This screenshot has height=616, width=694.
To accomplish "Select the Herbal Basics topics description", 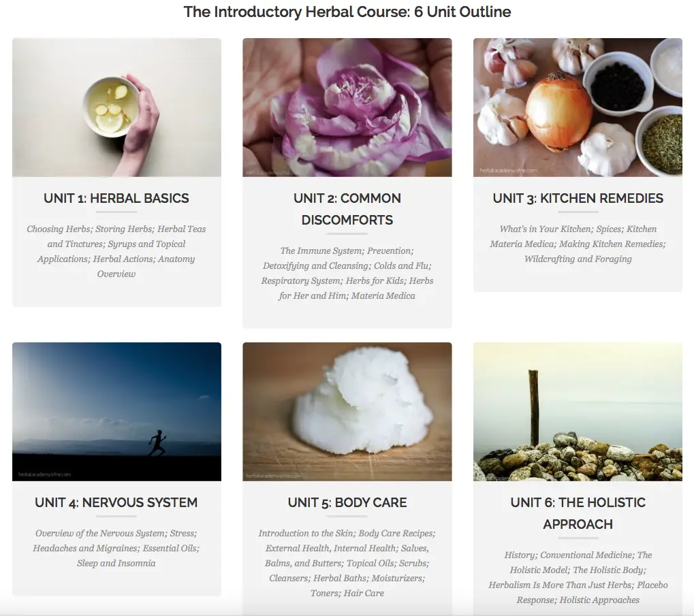I will [116, 251].
